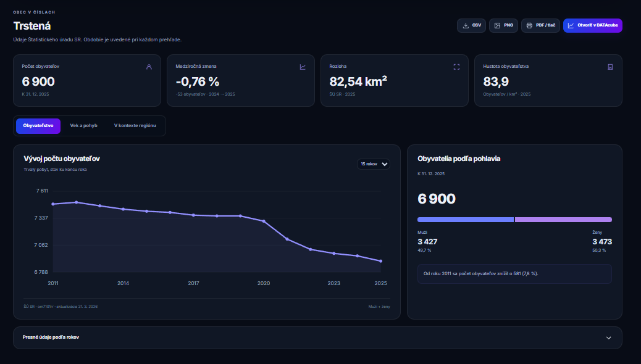The width and height of the screenshot is (641, 364).
Task: Click the Obyvatelia podľa pohlavia panel title
Action: [459, 159]
